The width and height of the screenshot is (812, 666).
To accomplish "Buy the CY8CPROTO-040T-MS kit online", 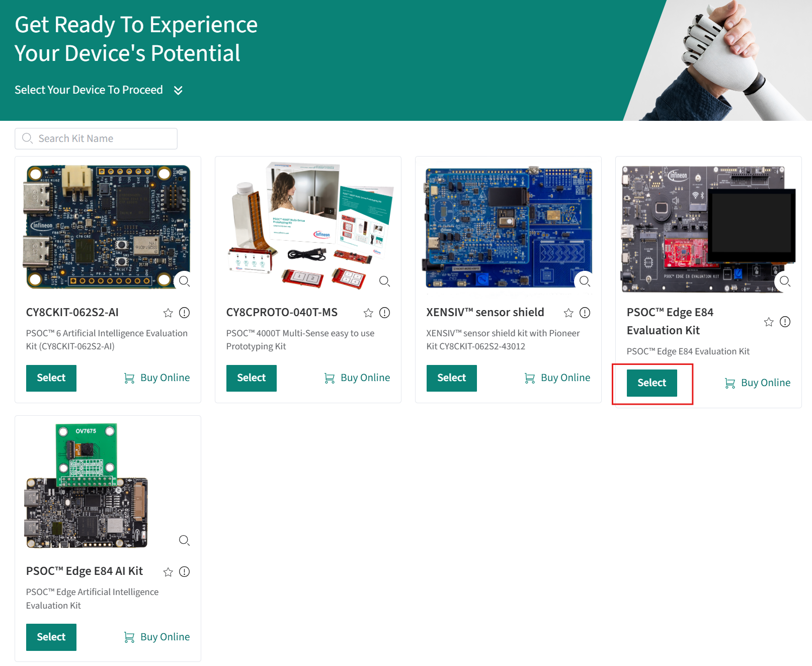I will [x=357, y=378].
